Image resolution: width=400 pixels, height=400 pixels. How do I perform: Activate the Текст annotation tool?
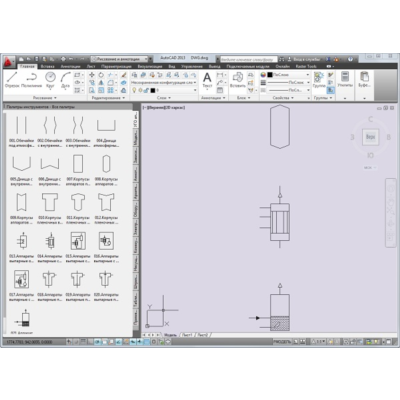pos(207,80)
